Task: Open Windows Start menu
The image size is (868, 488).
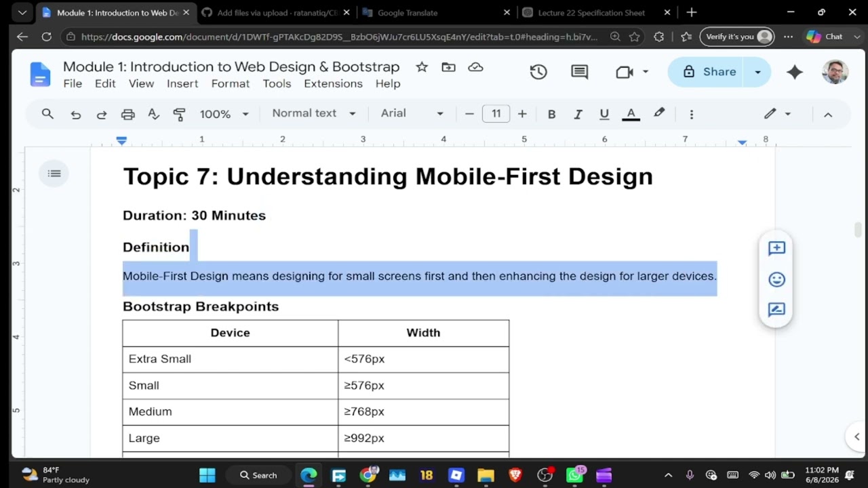Action: pos(208,475)
